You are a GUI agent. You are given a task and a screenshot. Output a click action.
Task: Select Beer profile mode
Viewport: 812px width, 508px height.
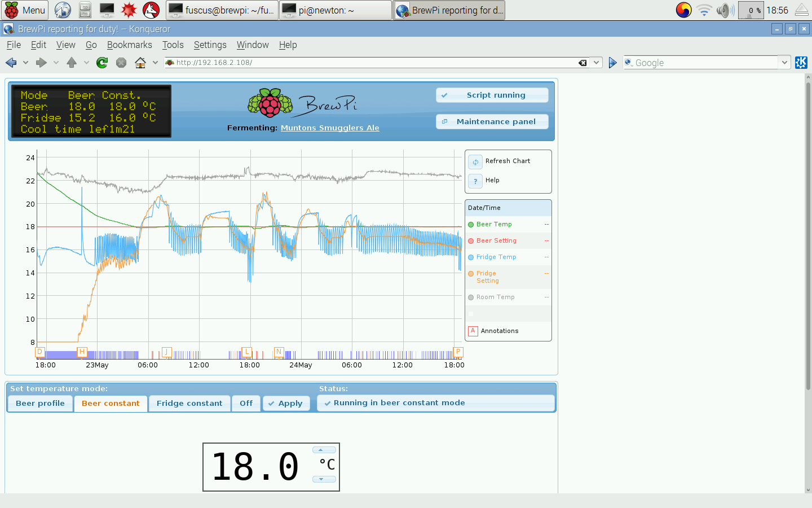[40, 403]
